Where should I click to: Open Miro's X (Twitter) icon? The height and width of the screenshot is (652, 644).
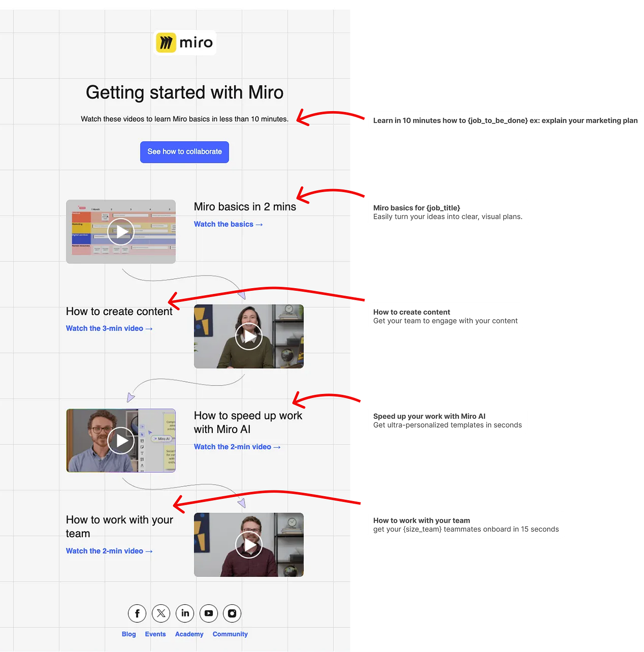pos(161,613)
